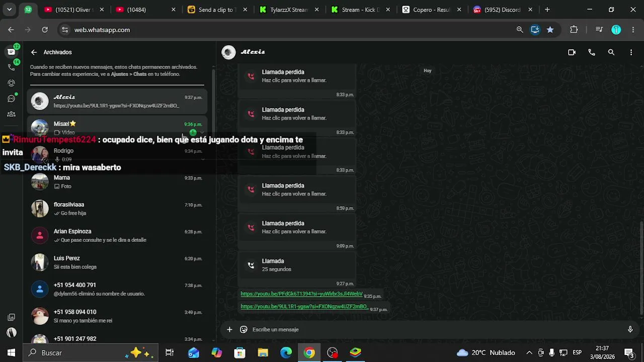Viewport: 644px width, 362px height.
Task: Open the Calls icon in WhatsApp sidebar
Action: pyautogui.click(x=11, y=67)
